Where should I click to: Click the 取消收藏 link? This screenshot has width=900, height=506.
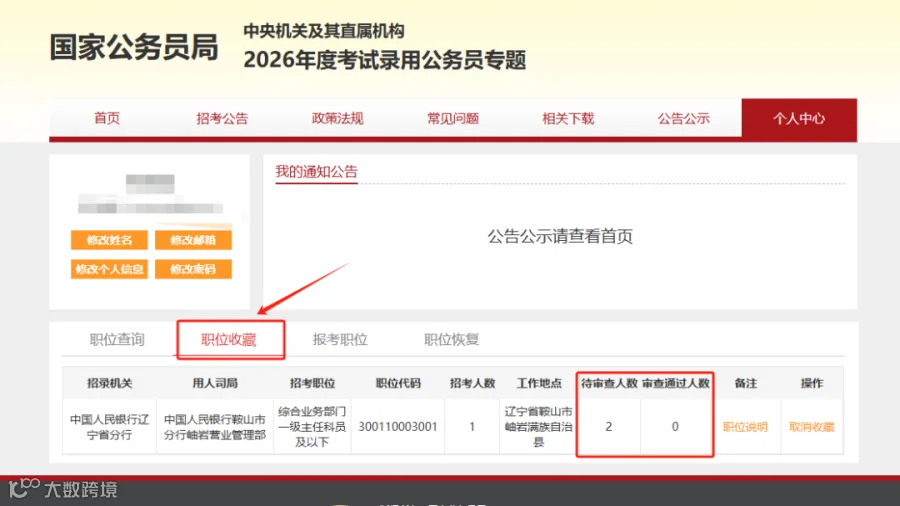(x=812, y=427)
